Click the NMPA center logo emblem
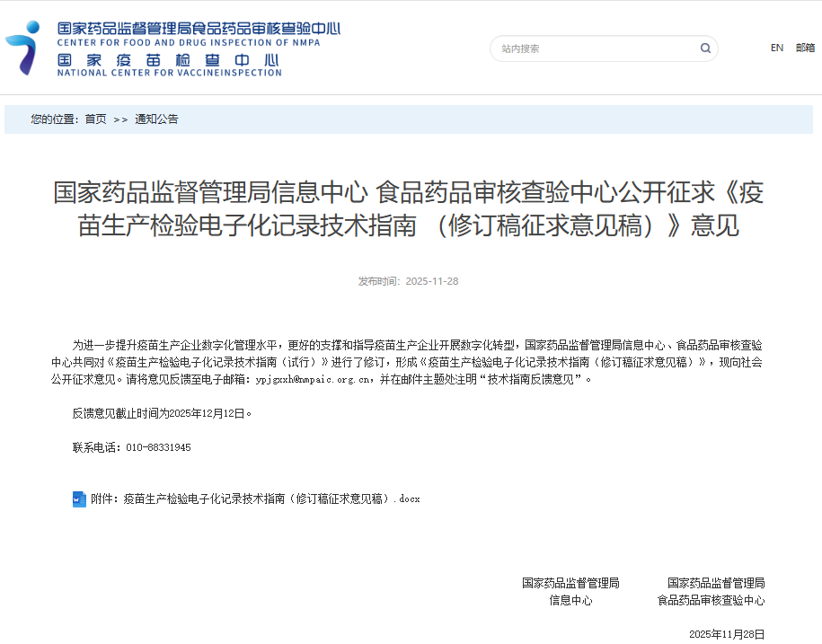Screen dimensions: 822x644 pyautogui.click(x=23, y=48)
